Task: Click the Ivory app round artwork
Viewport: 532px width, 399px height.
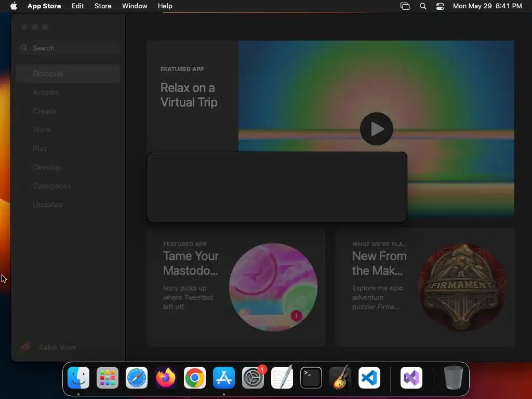Action: 273,287
